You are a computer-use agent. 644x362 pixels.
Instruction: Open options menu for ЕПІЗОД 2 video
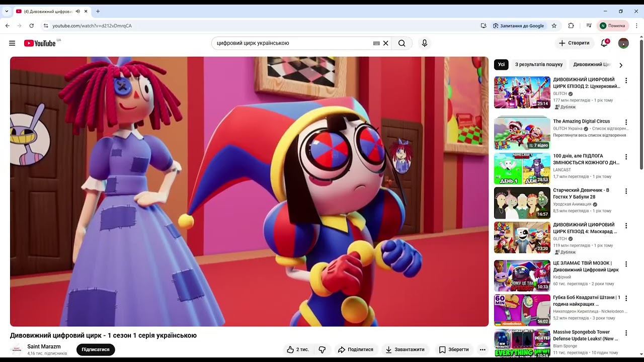click(x=626, y=80)
